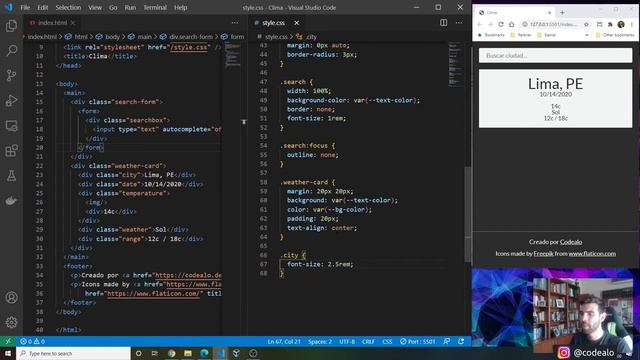640x360 pixels.
Task: Open the Docker view in the activity bar
Action: click(11, 200)
